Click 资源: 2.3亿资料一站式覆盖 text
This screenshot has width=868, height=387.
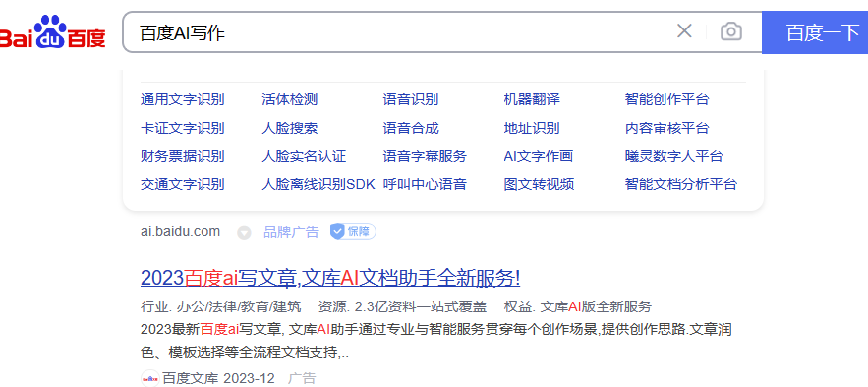click(x=402, y=306)
